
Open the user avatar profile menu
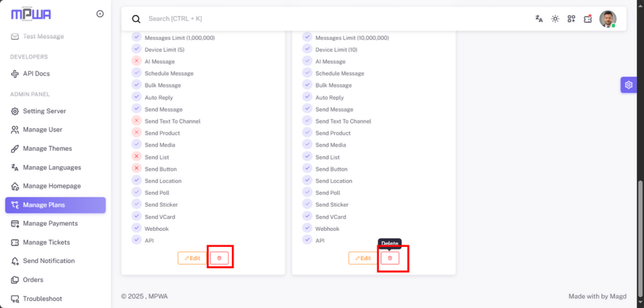pyautogui.click(x=607, y=19)
